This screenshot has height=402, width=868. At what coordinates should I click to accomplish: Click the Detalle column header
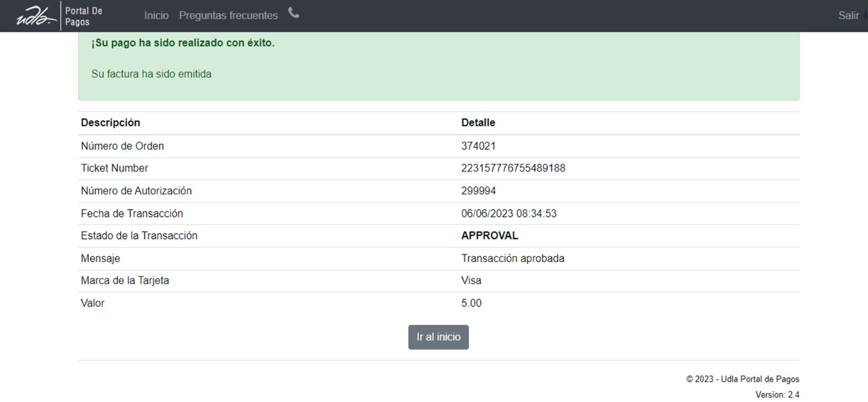point(477,123)
